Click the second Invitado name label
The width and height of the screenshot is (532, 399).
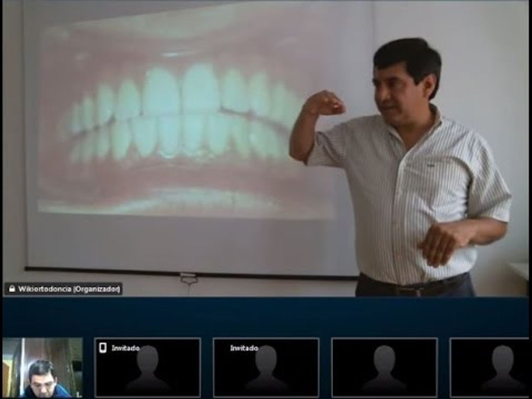click(244, 348)
